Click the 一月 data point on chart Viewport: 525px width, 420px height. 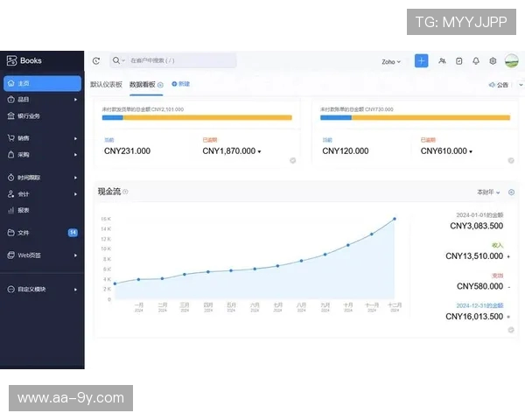(x=138, y=279)
